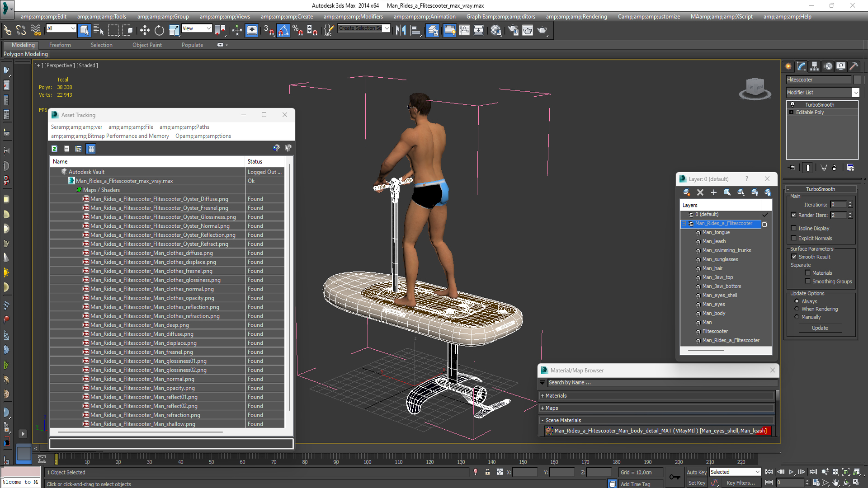
Task: Click the Rectangular Selection Region icon
Action: click(113, 30)
